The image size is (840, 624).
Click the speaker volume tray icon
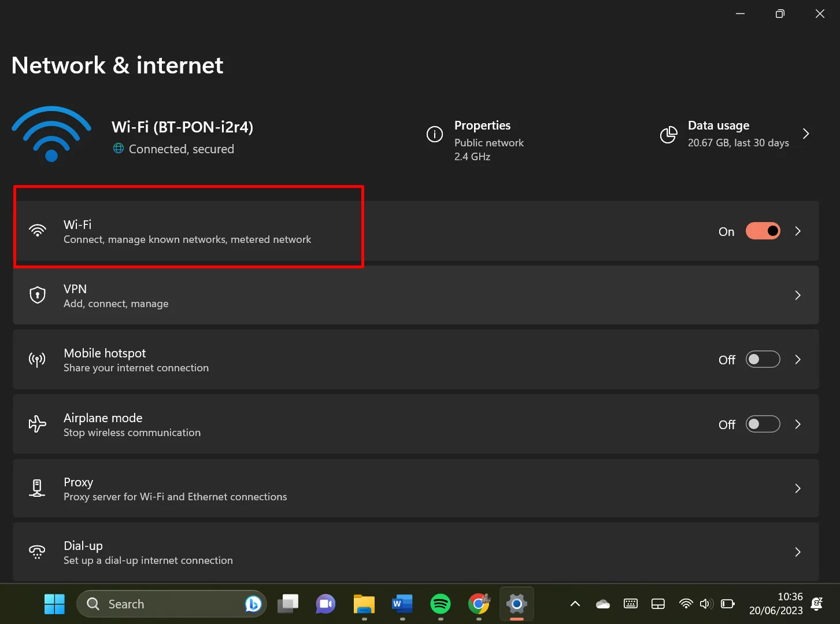(x=706, y=604)
